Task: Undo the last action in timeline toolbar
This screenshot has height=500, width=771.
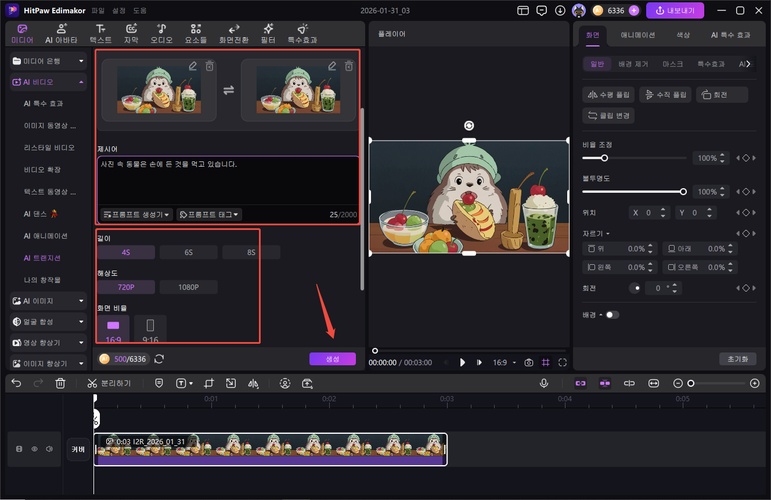Action: tap(16, 383)
